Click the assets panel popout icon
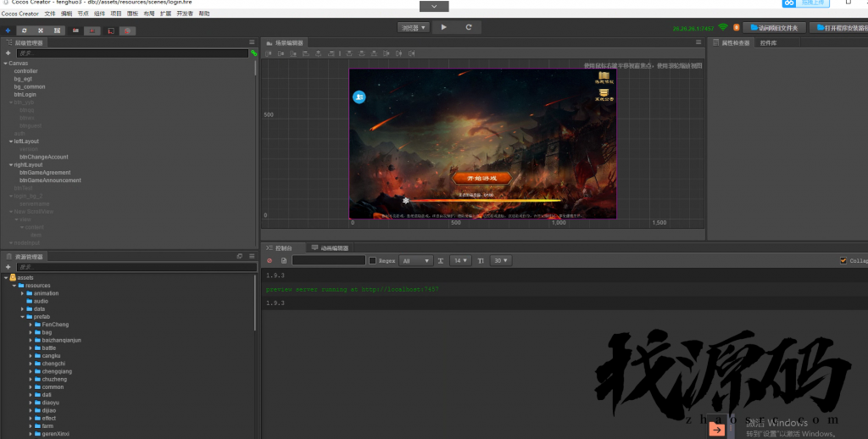The image size is (868, 439). (x=240, y=256)
